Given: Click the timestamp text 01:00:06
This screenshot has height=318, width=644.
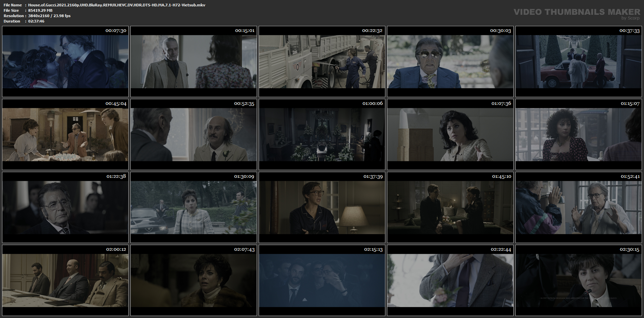Looking at the screenshot, I should [x=373, y=103].
